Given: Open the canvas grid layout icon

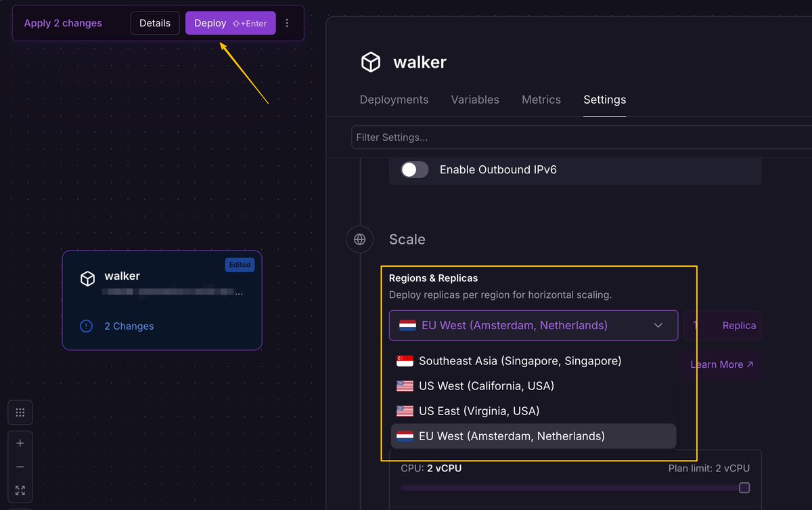Looking at the screenshot, I should coord(20,412).
